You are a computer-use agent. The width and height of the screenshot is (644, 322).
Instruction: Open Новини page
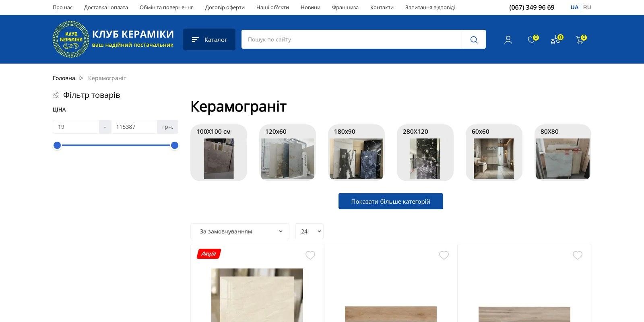pos(310,7)
